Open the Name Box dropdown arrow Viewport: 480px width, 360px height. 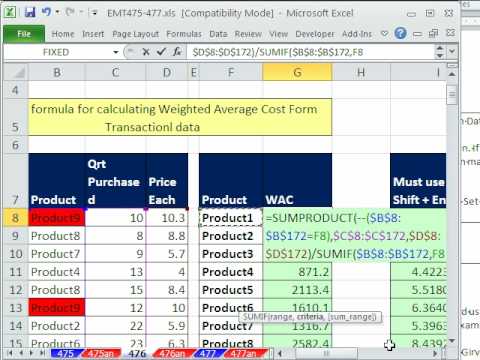[116, 52]
